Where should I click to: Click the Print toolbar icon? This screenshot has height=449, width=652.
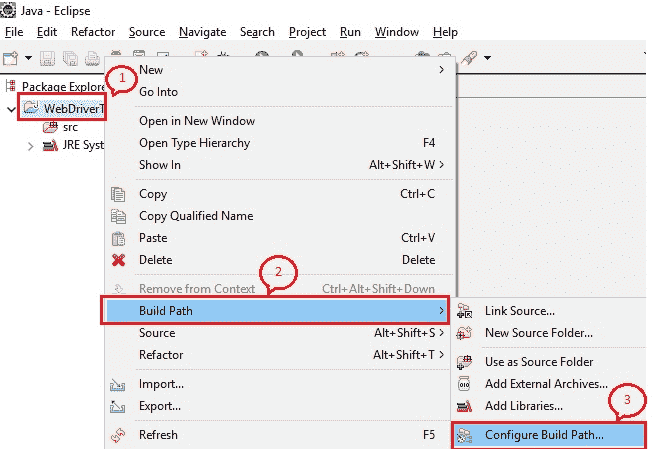92,58
